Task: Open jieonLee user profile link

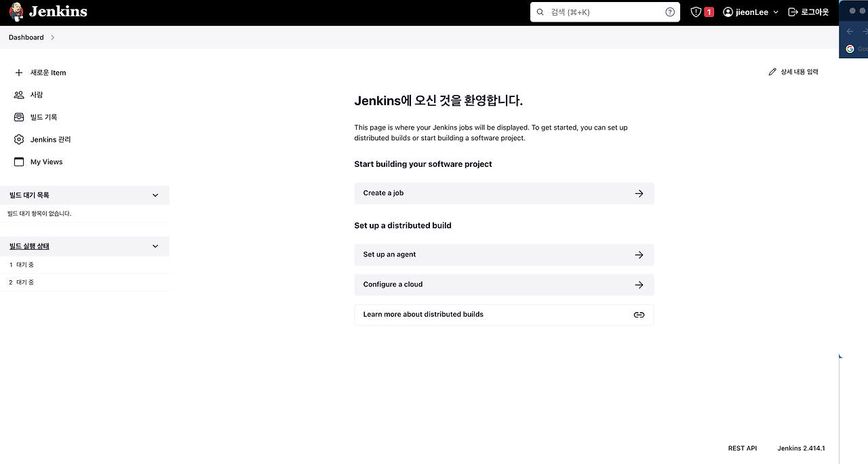Action: point(752,12)
